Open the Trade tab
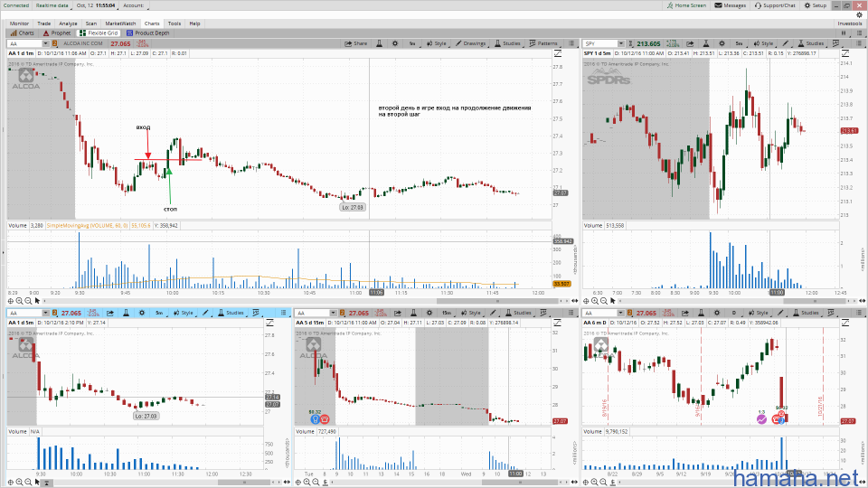 click(43, 23)
